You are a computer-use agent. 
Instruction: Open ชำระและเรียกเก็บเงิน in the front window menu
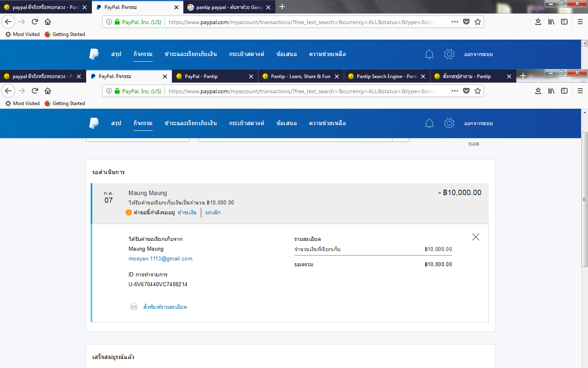(191, 123)
